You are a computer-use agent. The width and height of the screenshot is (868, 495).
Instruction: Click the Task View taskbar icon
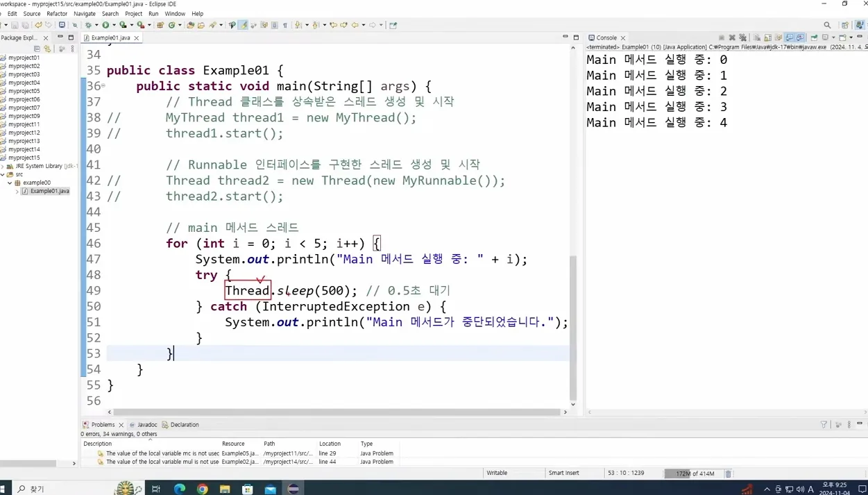pyautogui.click(x=156, y=489)
